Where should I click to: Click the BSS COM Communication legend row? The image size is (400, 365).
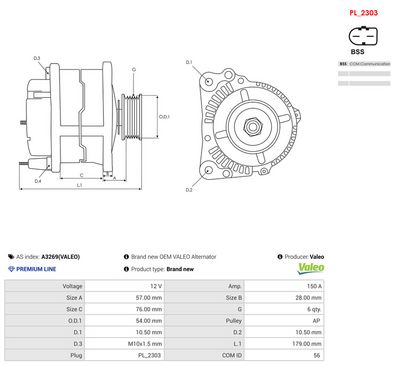pos(364,64)
